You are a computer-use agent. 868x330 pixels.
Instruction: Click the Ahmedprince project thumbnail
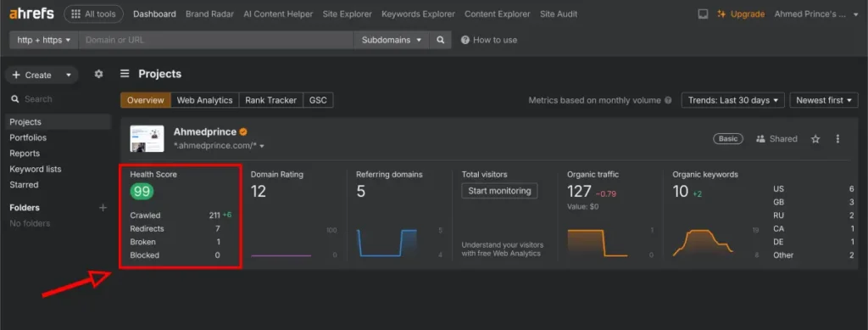click(x=147, y=138)
